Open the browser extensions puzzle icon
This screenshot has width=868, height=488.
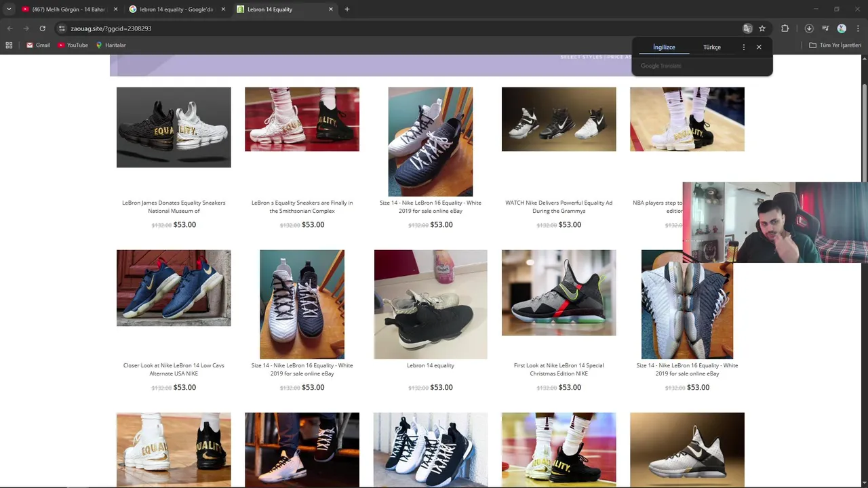pos(785,28)
